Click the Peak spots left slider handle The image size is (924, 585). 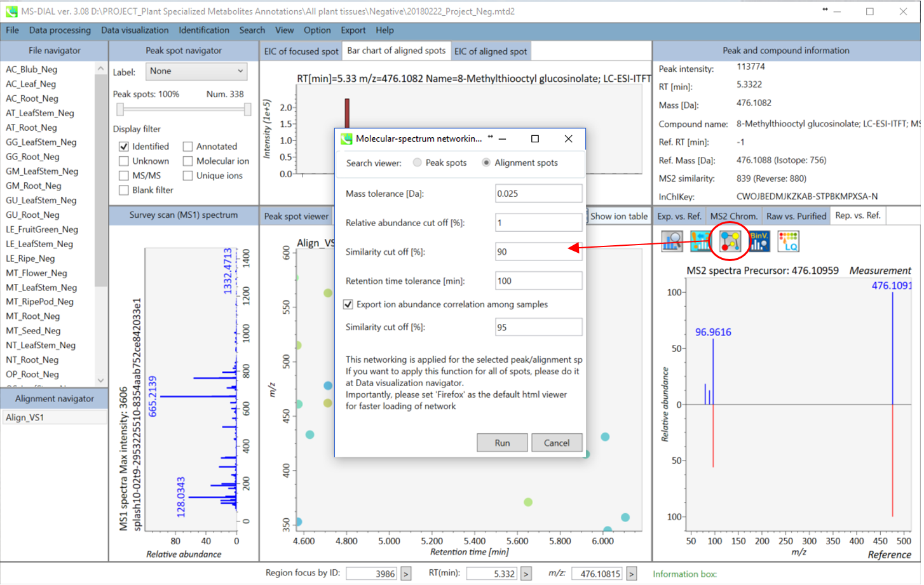coord(120,110)
